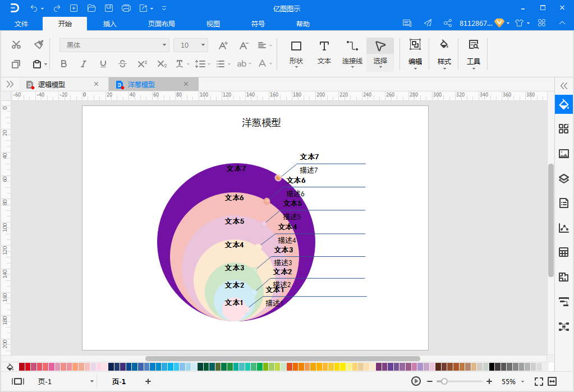Image resolution: width=574 pixels, height=392 pixels.
Task: Activate the Format Painter brush icon
Action: tap(39, 44)
